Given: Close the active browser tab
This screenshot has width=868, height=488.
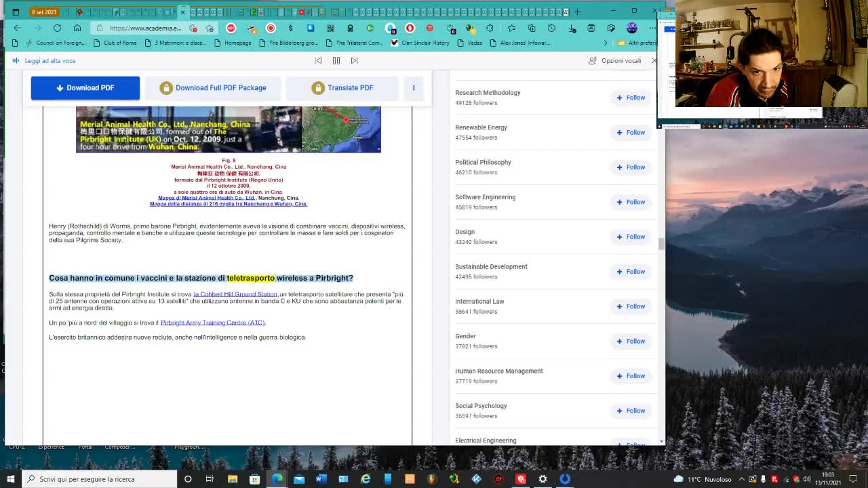Looking at the screenshot, I should pyautogui.click(x=182, y=12).
